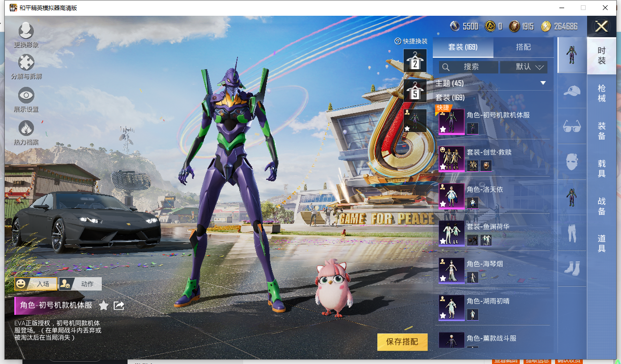Select the cap headwear category icon
This screenshot has width=621, height=364.
(x=572, y=91)
